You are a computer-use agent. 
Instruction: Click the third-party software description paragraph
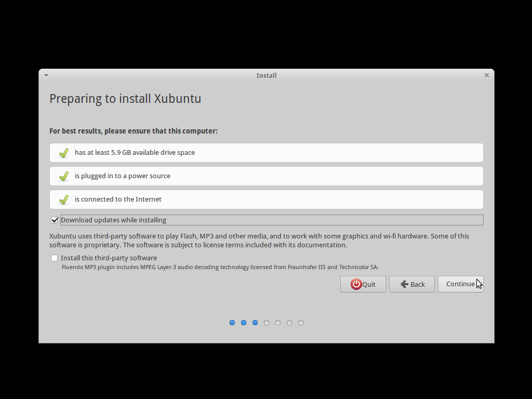coord(259,241)
